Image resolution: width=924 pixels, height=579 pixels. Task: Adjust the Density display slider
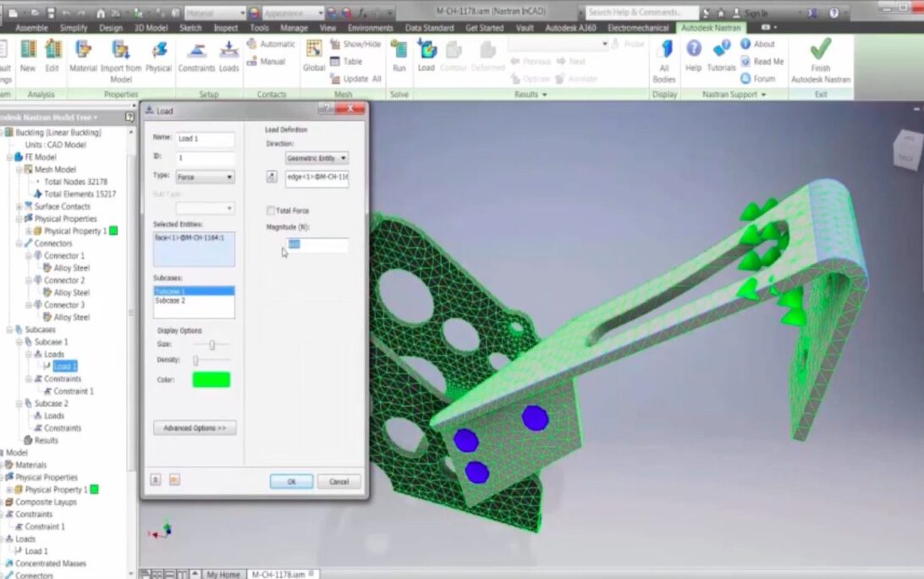coord(195,361)
